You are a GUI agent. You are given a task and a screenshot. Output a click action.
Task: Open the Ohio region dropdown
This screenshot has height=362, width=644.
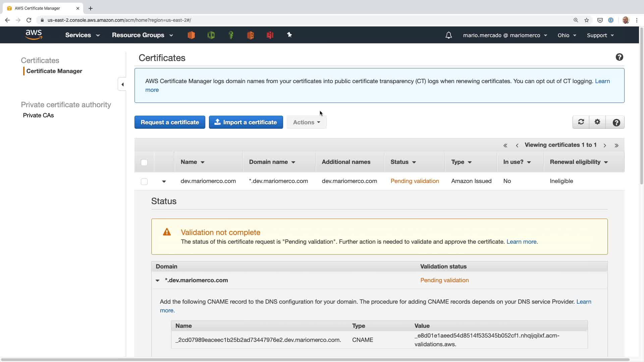567,35
